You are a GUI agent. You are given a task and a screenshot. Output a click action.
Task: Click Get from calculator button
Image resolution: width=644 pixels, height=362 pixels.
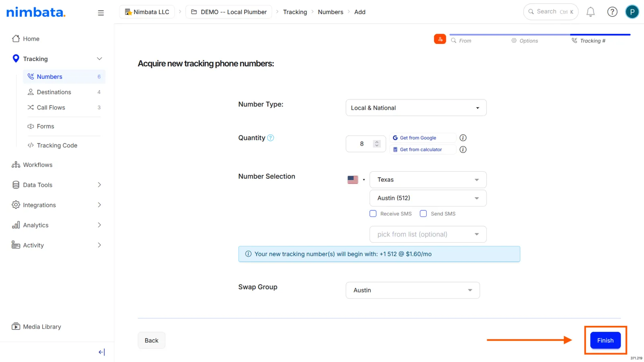pyautogui.click(x=423, y=150)
